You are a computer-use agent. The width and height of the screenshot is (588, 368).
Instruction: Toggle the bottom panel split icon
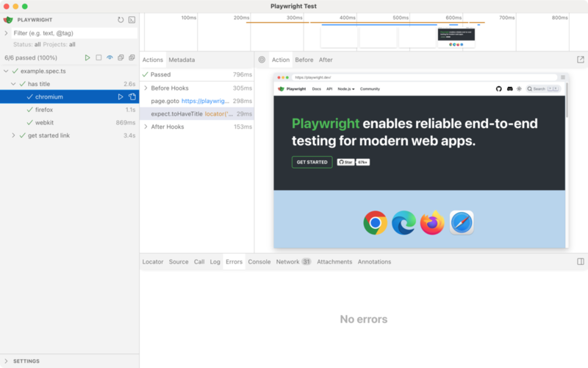tap(580, 262)
